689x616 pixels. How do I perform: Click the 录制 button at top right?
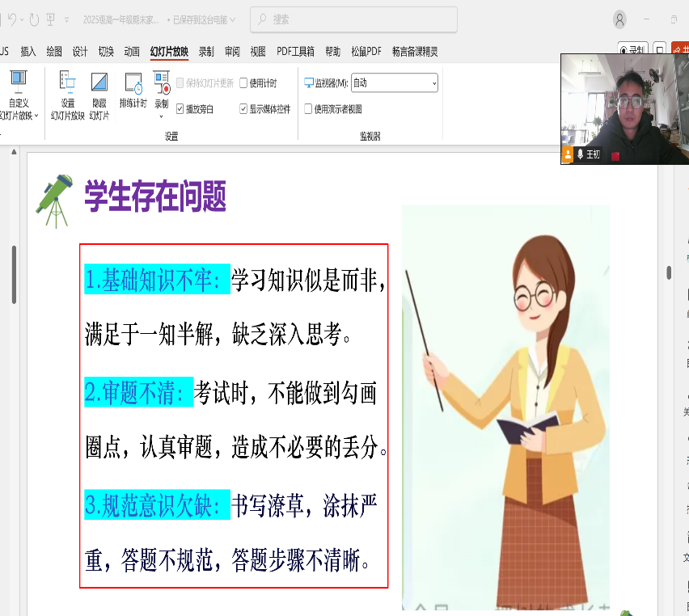pos(634,49)
